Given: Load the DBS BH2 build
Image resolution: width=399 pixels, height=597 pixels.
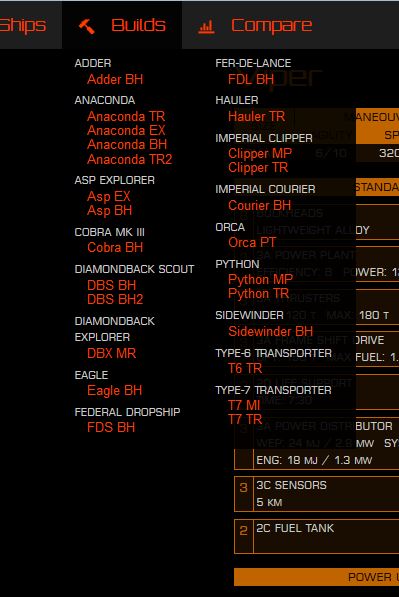Looking at the screenshot, I should (115, 299).
